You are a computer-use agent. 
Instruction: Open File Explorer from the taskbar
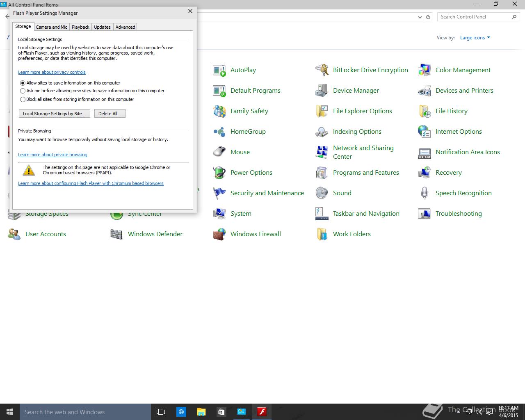coord(201,412)
